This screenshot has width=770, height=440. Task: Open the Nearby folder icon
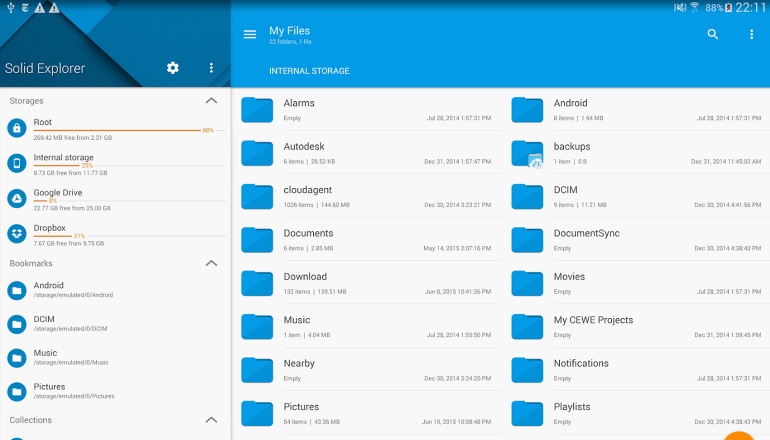point(257,370)
